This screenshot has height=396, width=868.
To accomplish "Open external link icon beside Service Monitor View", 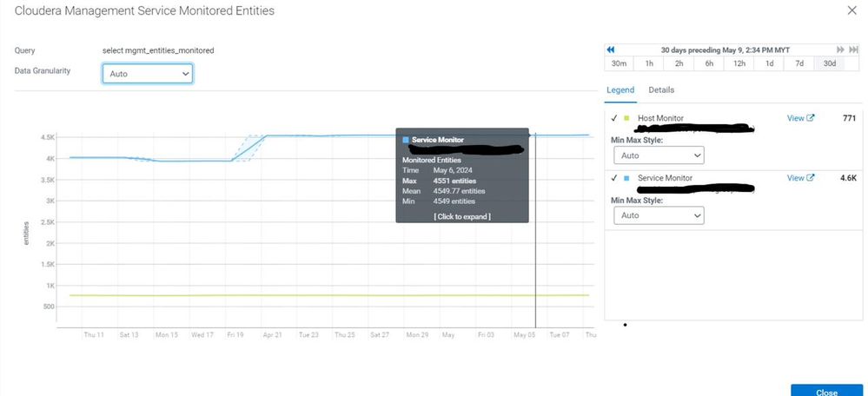I will (811, 177).
